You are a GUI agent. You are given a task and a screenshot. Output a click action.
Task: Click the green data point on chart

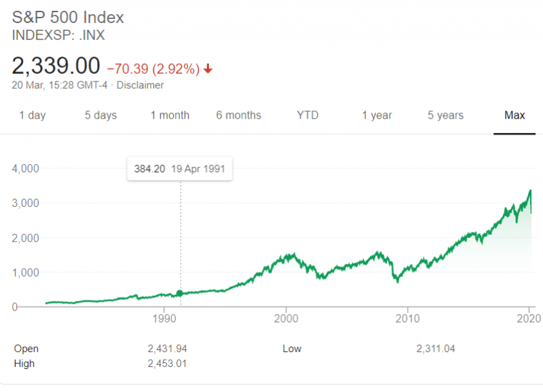point(180,293)
